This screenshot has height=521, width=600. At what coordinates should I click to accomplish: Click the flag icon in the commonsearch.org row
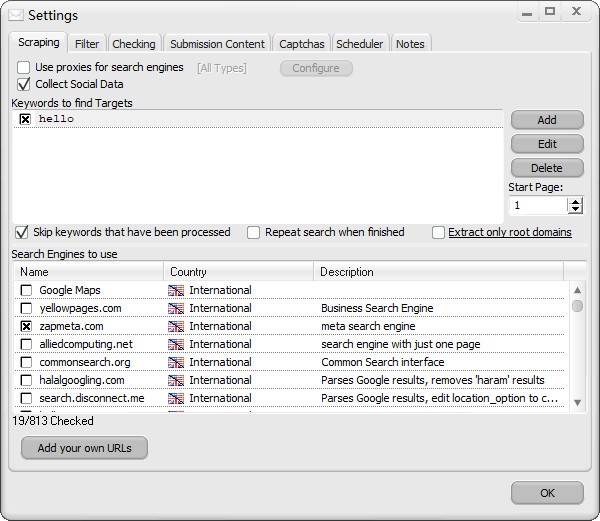point(177,362)
